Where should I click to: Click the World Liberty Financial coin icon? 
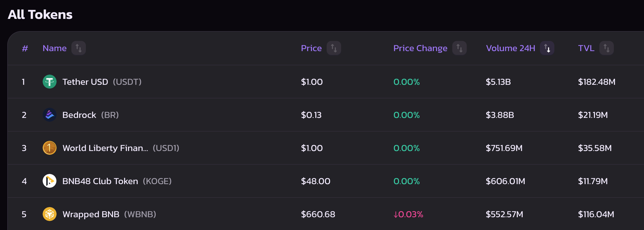(50, 148)
